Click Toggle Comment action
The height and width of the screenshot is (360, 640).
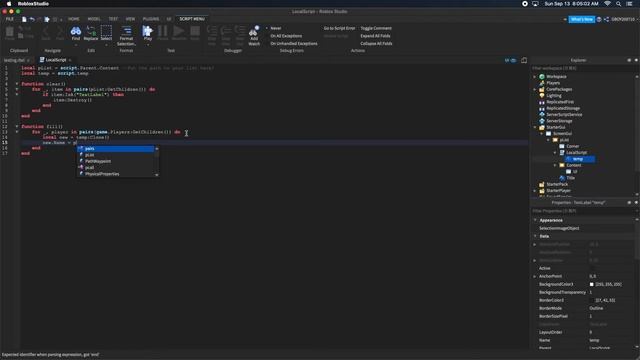[x=376, y=28]
